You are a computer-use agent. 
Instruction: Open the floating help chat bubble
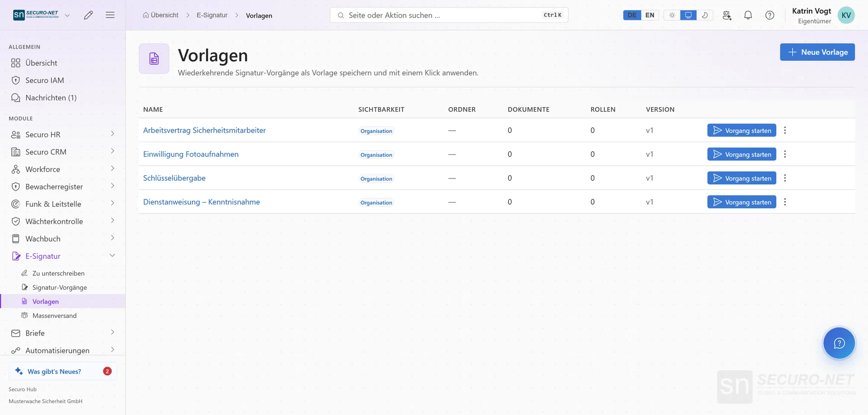pos(839,343)
